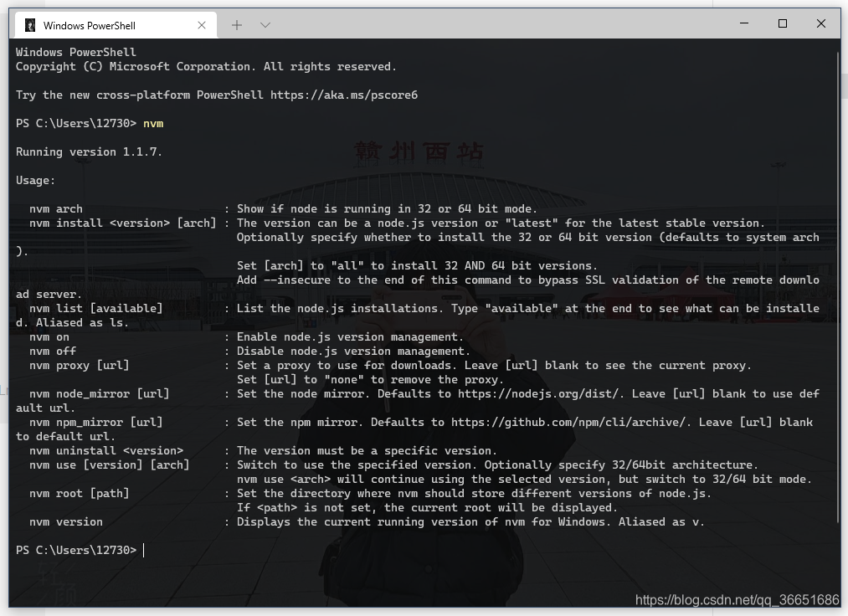Maximize the terminal window
Screen dimensions: 848x616
(x=783, y=23)
